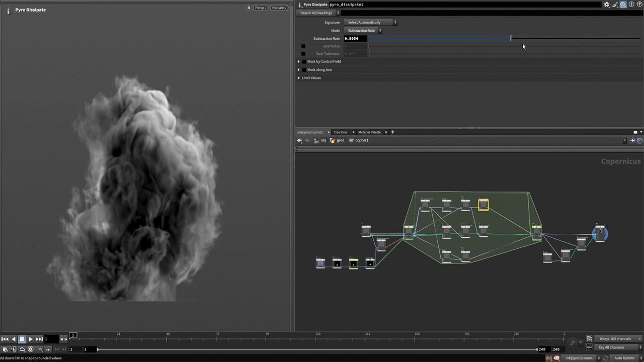Click the parameter search magnifier icon
Screen dimensions: 644x362
click(x=623, y=5)
